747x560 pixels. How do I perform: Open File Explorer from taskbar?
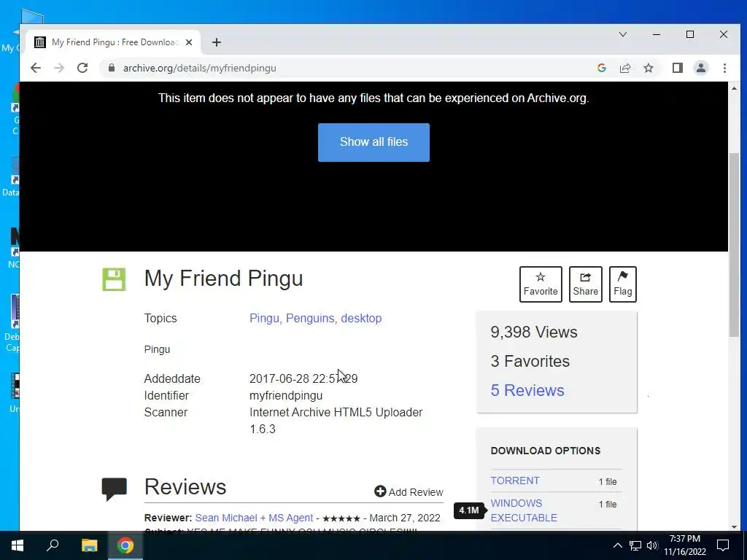pyautogui.click(x=89, y=545)
